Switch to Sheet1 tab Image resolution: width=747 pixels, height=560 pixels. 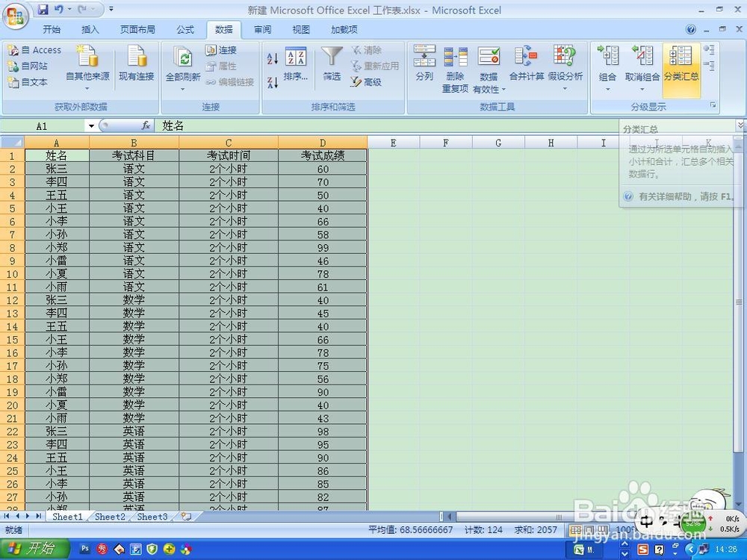pos(67,516)
